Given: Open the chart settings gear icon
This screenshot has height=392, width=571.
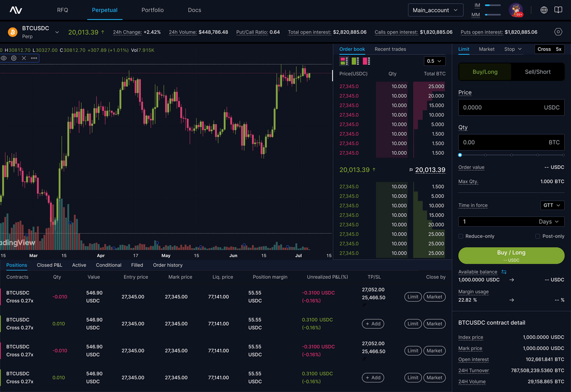Looking at the screenshot, I should pyautogui.click(x=13, y=58).
